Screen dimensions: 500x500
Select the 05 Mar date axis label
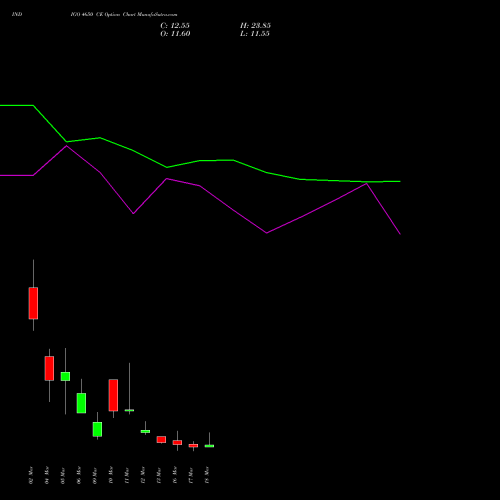63,475
